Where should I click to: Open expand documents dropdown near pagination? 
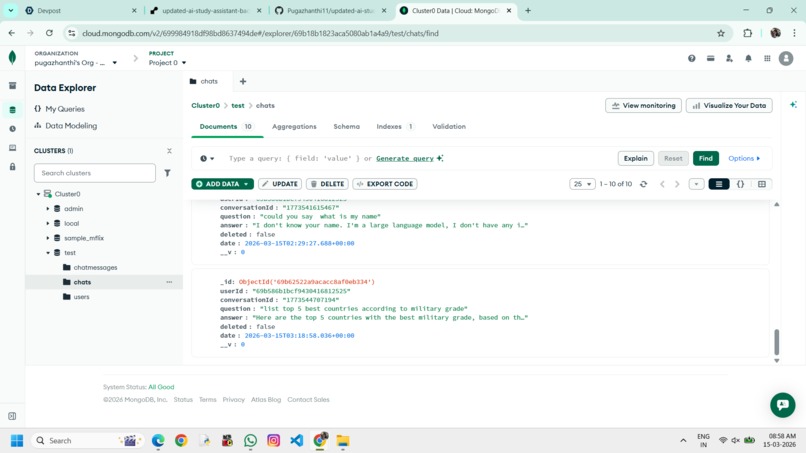[696, 184]
